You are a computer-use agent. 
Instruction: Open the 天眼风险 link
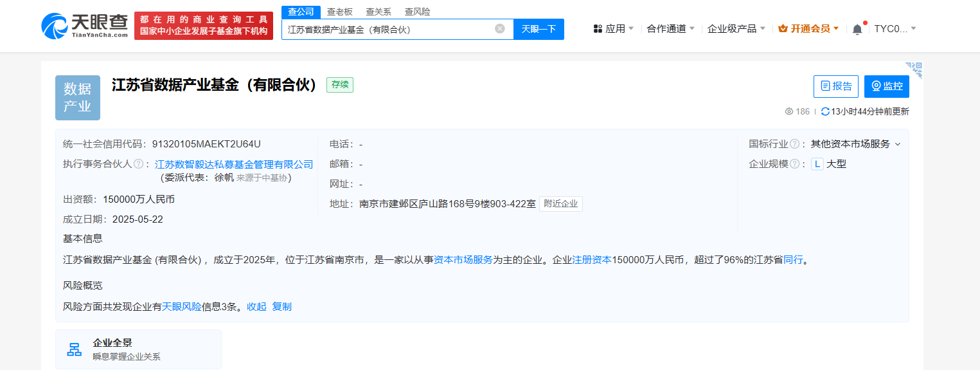tap(181, 306)
